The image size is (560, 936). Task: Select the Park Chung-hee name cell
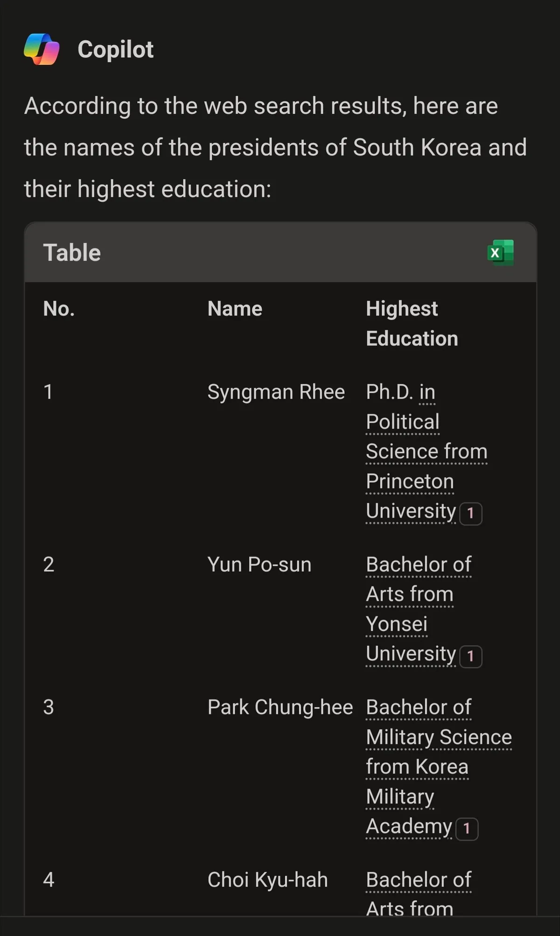(x=280, y=707)
